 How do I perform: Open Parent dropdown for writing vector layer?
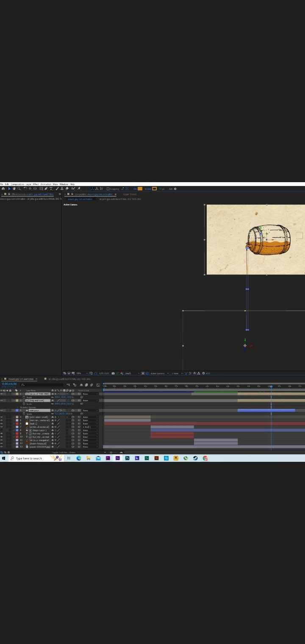(90, 427)
